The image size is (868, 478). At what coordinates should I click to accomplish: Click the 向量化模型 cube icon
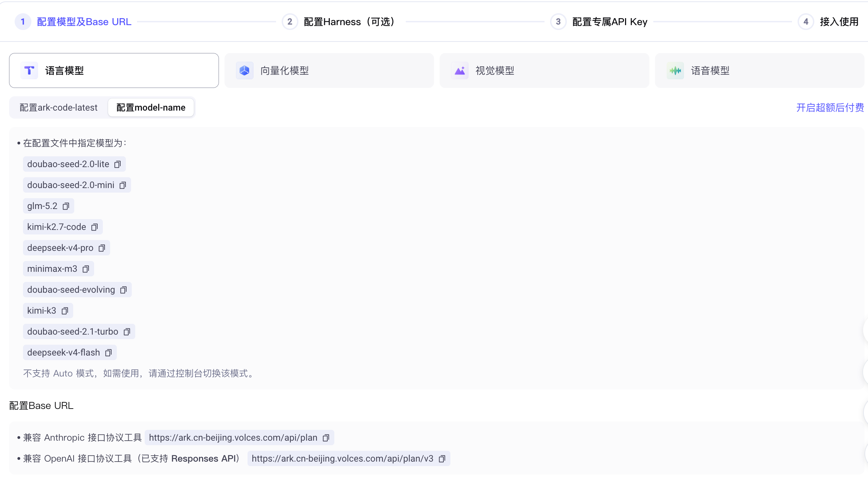[244, 70]
